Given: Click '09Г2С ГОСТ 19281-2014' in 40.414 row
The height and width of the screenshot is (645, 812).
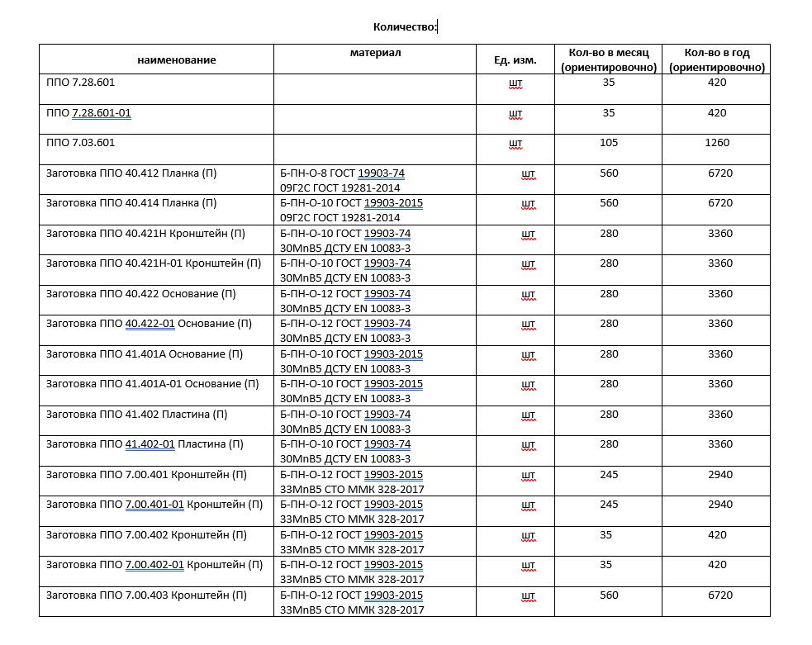Looking at the screenshot, I should (x=340, y=218).
